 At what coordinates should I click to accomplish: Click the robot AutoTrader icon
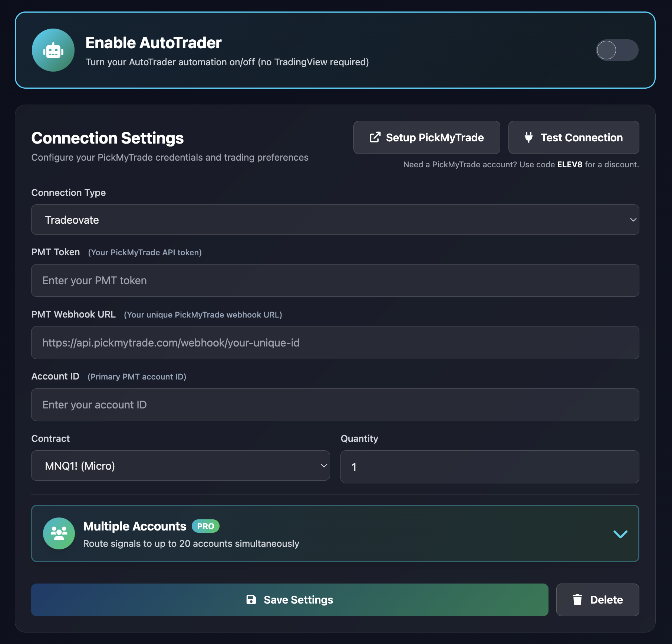tap(53, 50)
